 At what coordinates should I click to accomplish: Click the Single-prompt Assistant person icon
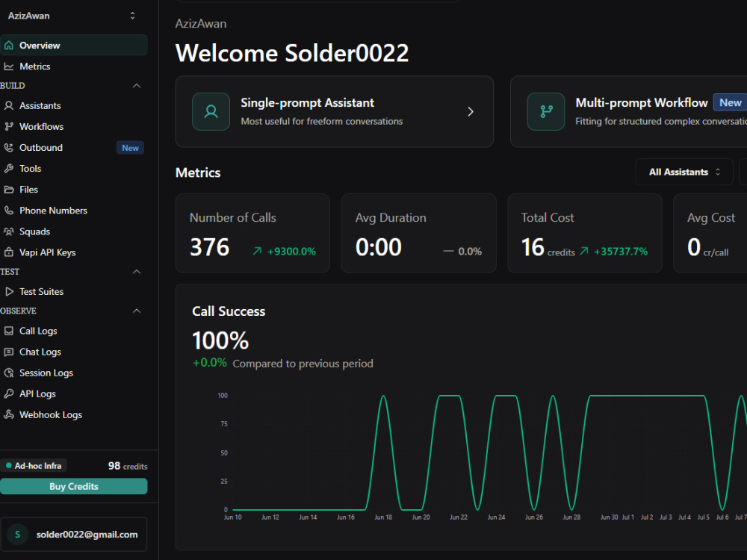211,111
